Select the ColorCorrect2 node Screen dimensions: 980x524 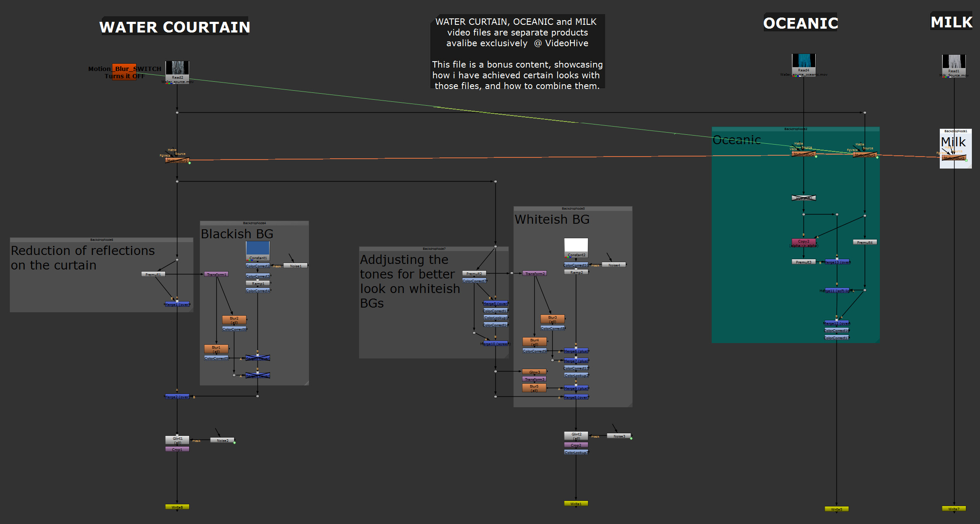tap(258, 266)
